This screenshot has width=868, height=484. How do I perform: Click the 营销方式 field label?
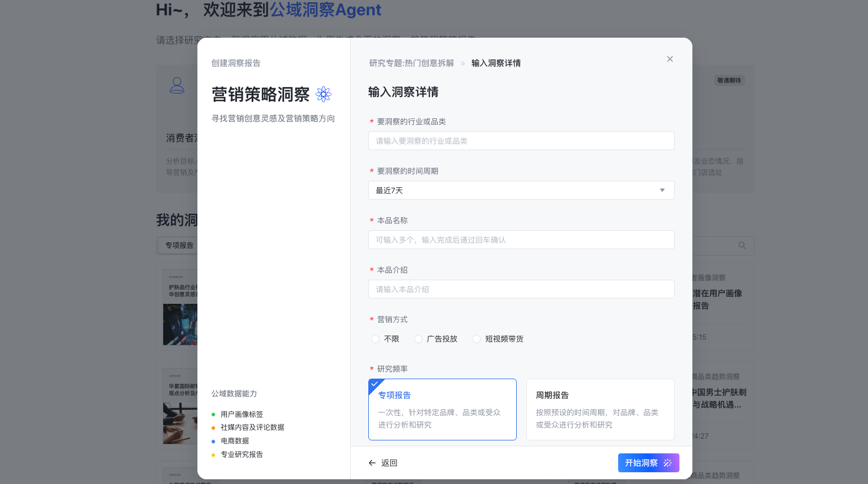[x=392, y=319]
